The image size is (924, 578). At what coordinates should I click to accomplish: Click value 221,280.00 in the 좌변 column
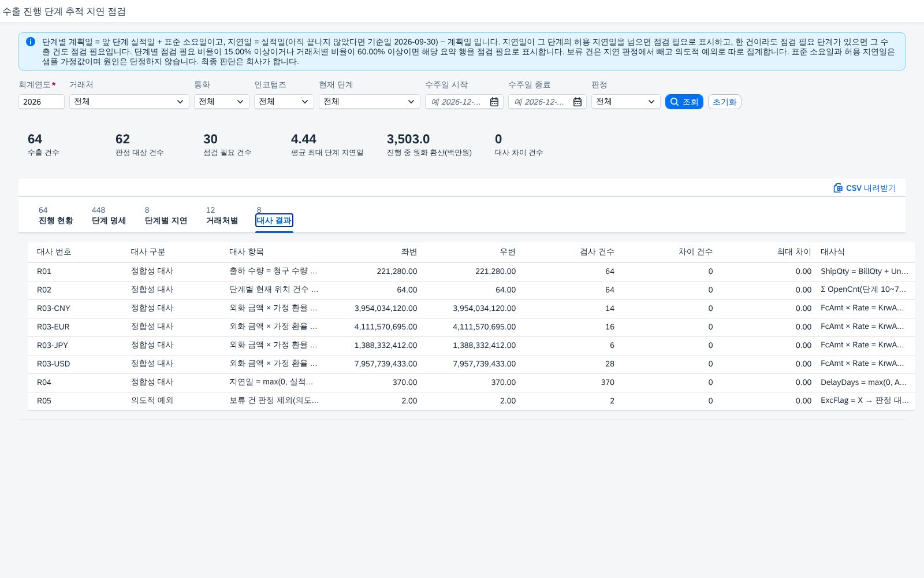397,271
